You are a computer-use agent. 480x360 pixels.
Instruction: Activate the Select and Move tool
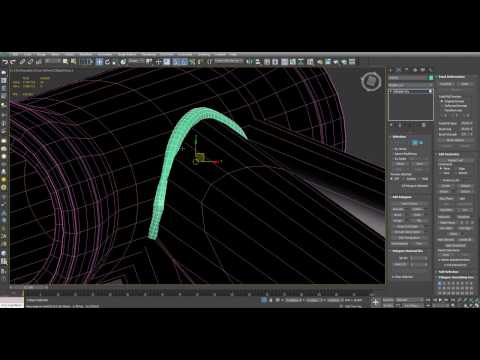point(100,62)
